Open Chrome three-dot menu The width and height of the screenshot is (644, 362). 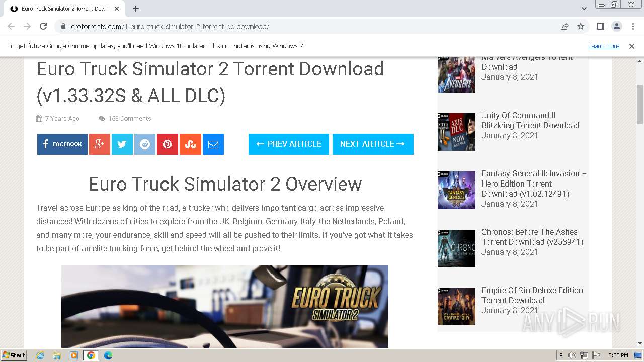tap(632, 26)
